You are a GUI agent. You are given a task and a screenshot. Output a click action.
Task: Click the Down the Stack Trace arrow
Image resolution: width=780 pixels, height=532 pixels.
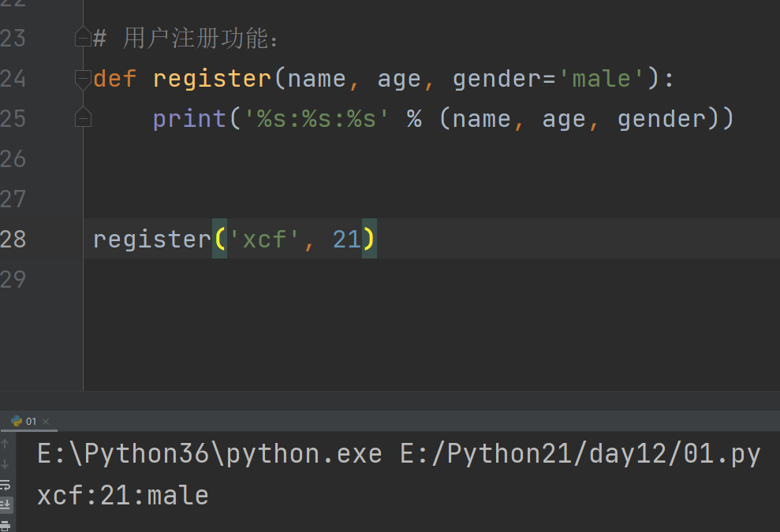coord(5,464)
